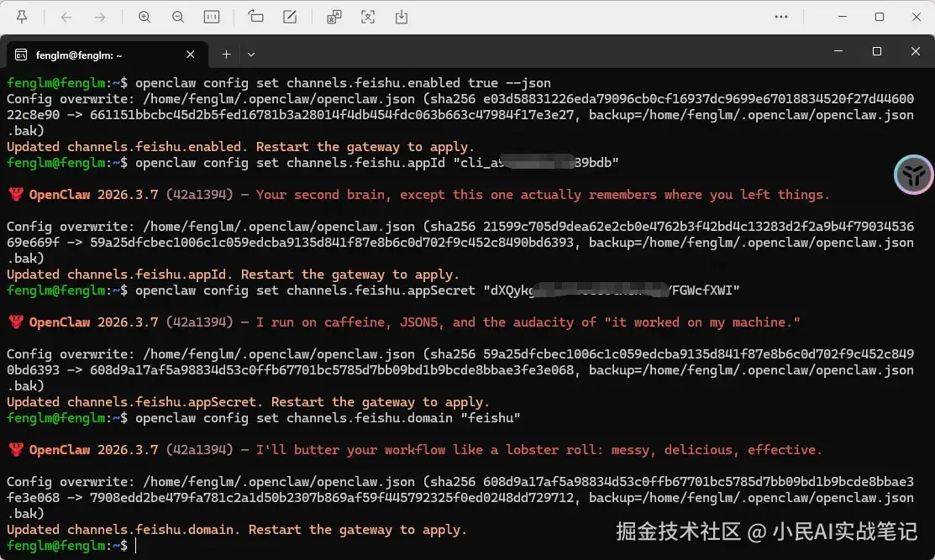935x560 pixels.
Task: Close the fenglm@fenglm terminal tab
Action: click(190, 55)
